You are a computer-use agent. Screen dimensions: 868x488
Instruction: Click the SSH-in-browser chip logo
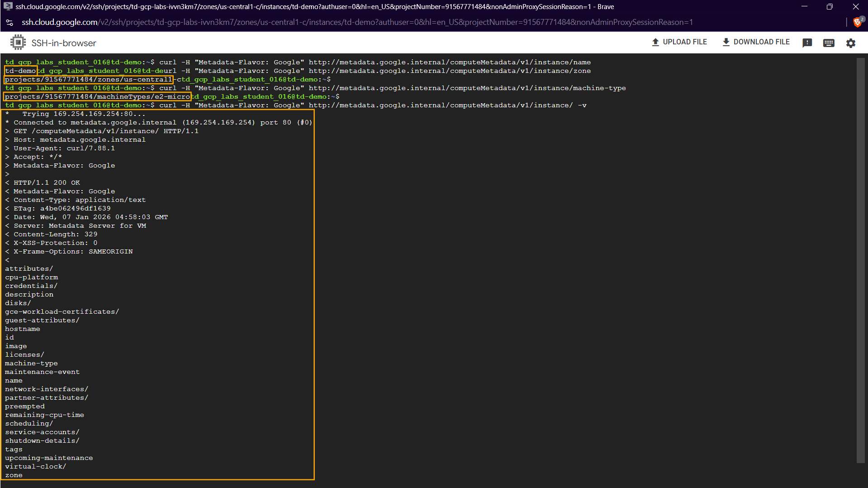[x=18, y=42]
